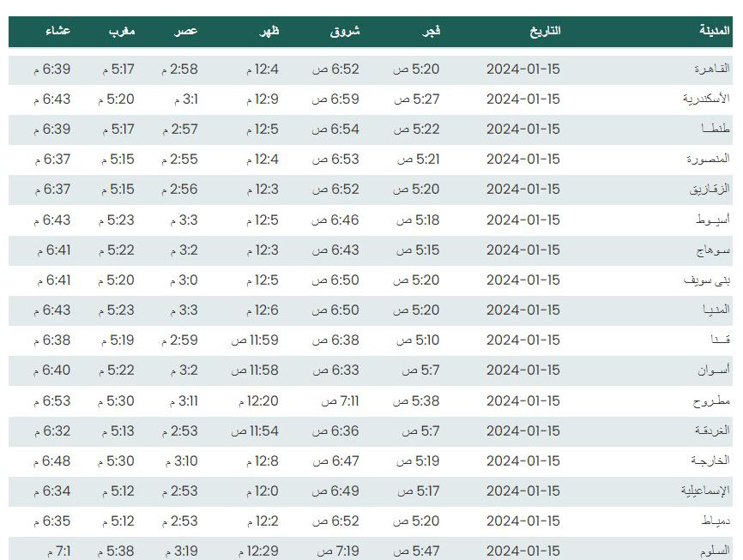
Task: Click Matrouh's sunrise time 7:11 ص
Action: [x=341, y=401]
